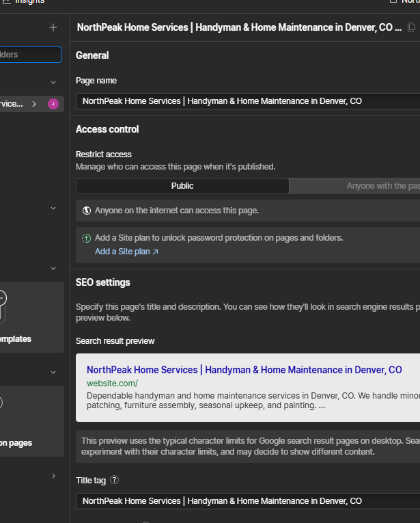
Task: Open the pages card in sidebar
Action: coord(31,421)
